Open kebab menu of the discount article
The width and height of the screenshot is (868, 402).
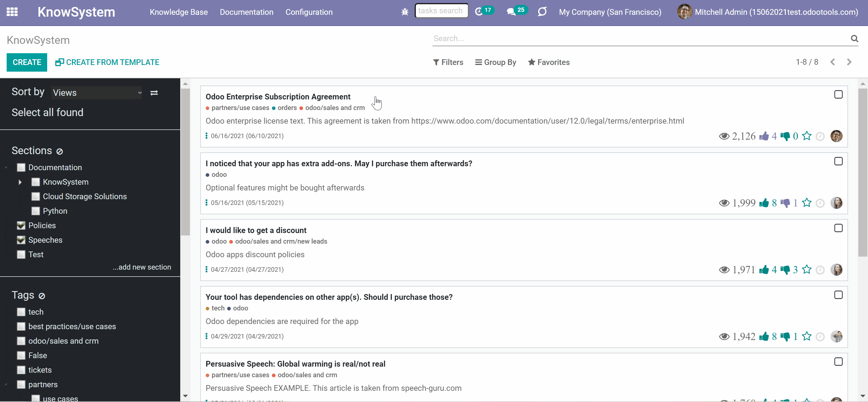pyautogui.click(x=207, y=269)
